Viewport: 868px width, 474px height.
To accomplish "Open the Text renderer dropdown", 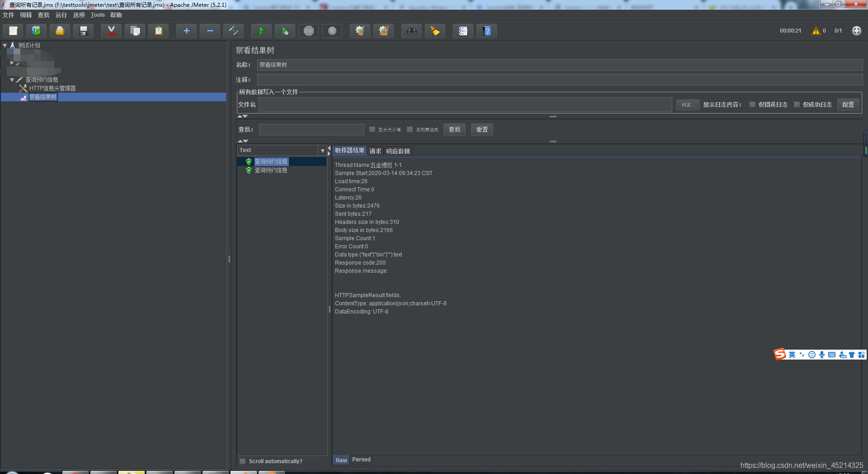I will pos(322,150).
